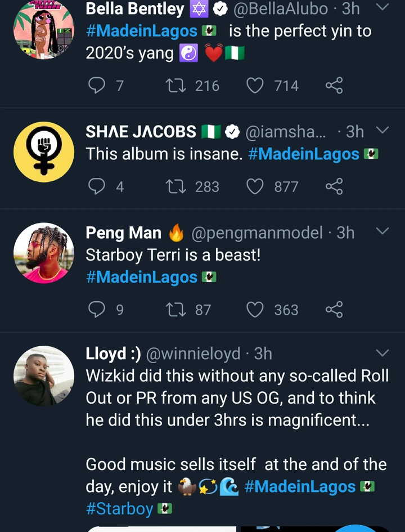Expand options chevron on Lloyd's tweet
The height and width of the screenshot is (532, 405).
pyautogui.click(x=382, y=353)
